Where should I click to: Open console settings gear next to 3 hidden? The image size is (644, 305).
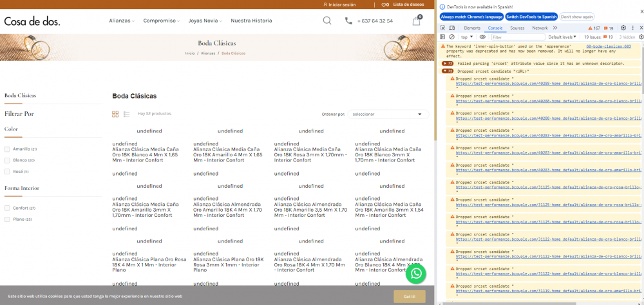tap(641, 37)
